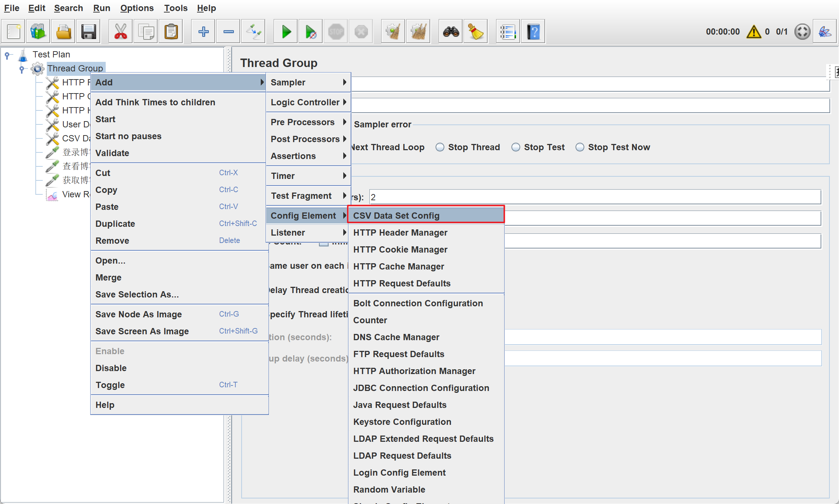Screen dimensions: 839x504
Task: Click the Save floppy disk icon
Action: coord(88,32)
